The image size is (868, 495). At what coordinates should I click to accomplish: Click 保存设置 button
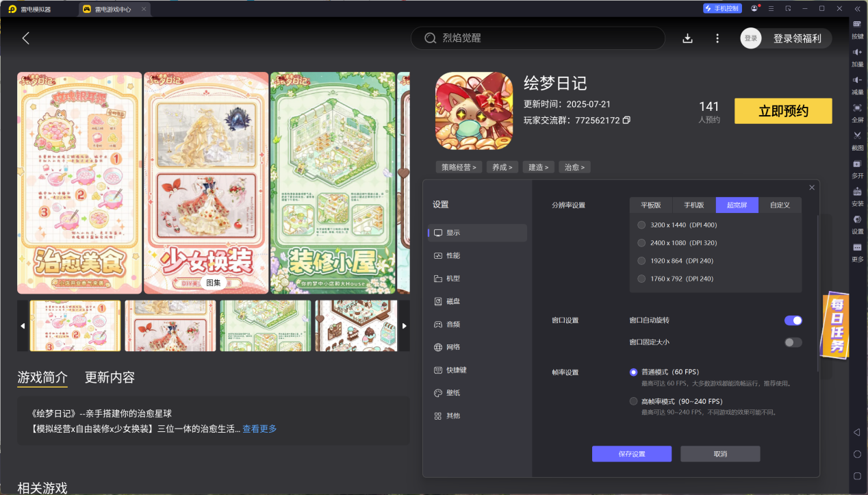pos(632,454)
